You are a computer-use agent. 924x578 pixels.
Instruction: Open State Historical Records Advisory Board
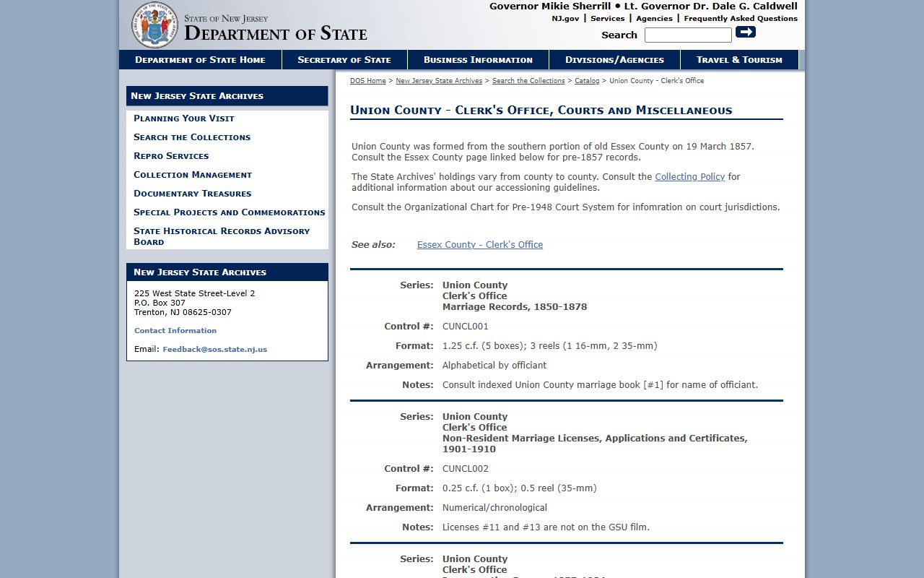(x=222, y=236)
